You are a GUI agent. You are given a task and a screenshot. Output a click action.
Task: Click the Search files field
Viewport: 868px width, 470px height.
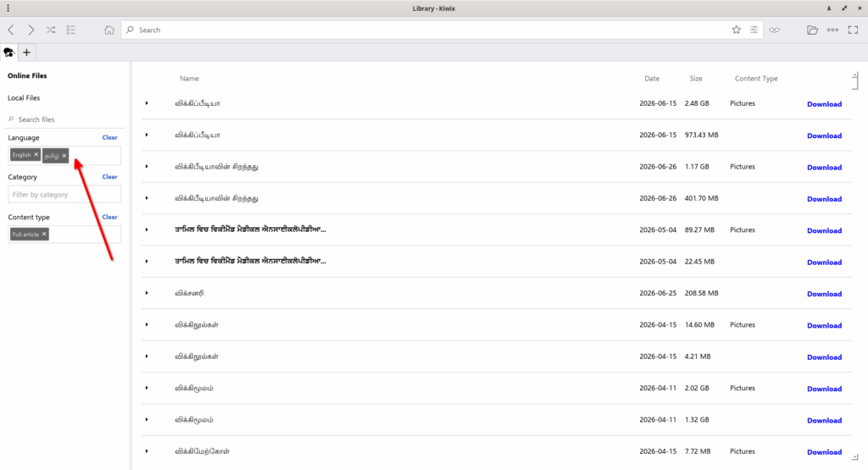point(64,119)
